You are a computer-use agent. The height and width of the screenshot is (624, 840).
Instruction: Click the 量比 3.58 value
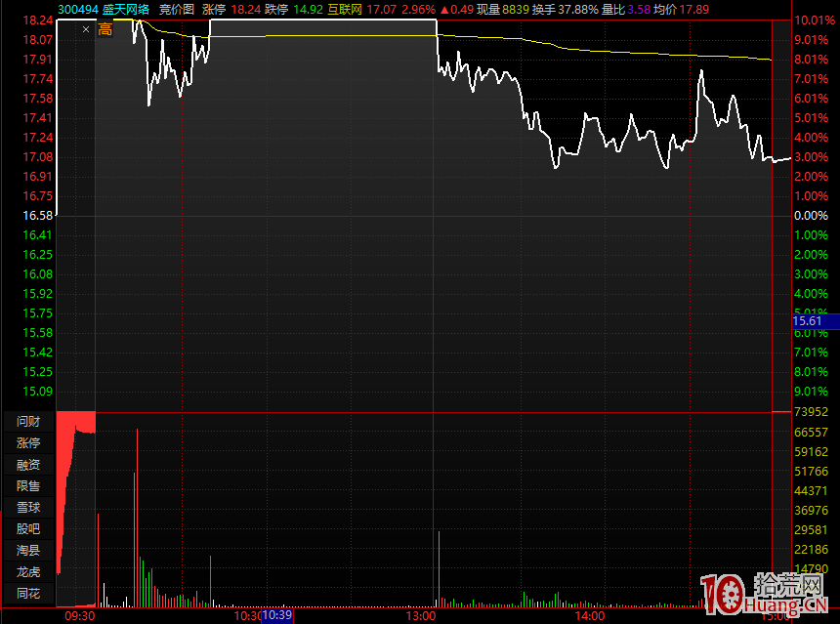point(626,9)
